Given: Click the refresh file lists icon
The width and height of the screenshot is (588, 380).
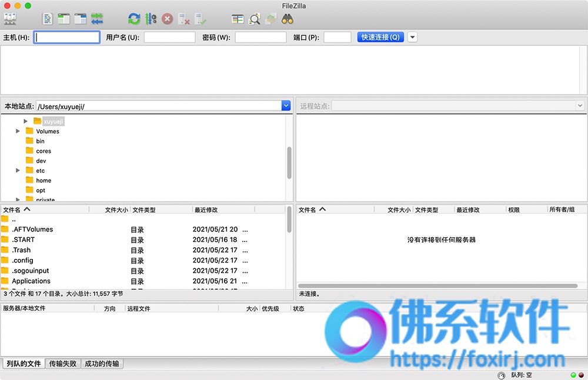Looking at the screenshot, I should coord(134,19).
